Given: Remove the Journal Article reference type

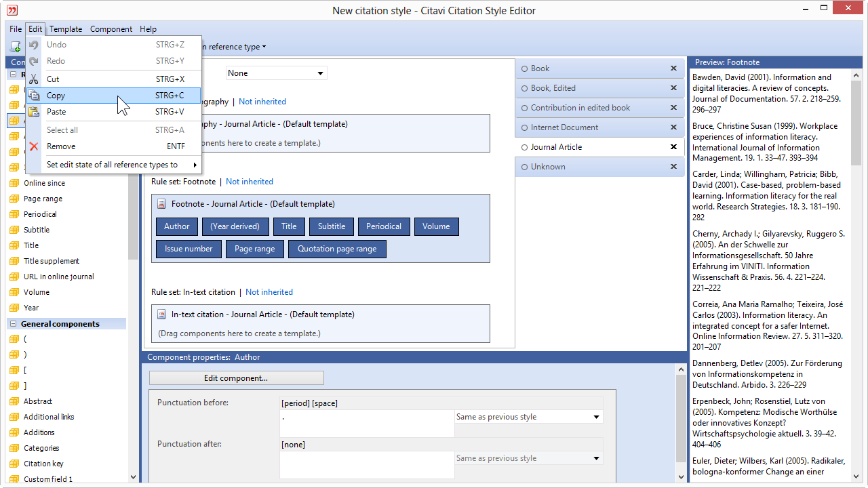Looking at the screenshot, I should 673,147.
